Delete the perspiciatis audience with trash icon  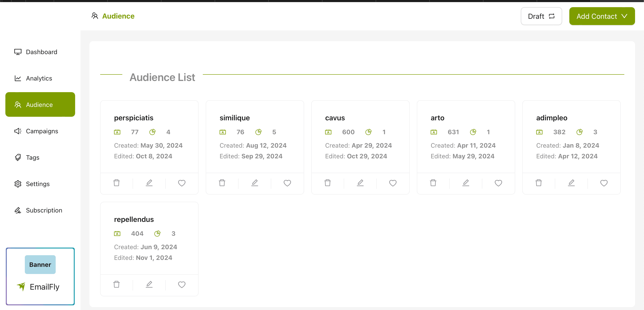(x=117, y=183)
